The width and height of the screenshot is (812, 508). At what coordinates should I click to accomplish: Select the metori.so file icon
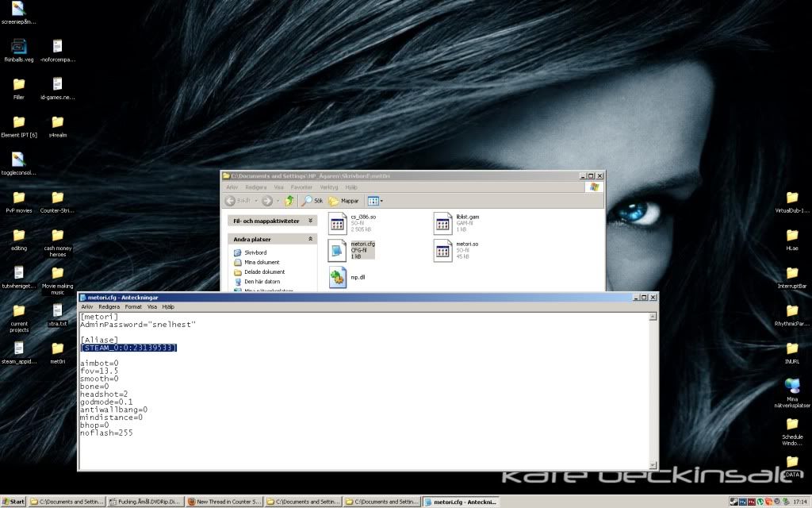[442, 250]
